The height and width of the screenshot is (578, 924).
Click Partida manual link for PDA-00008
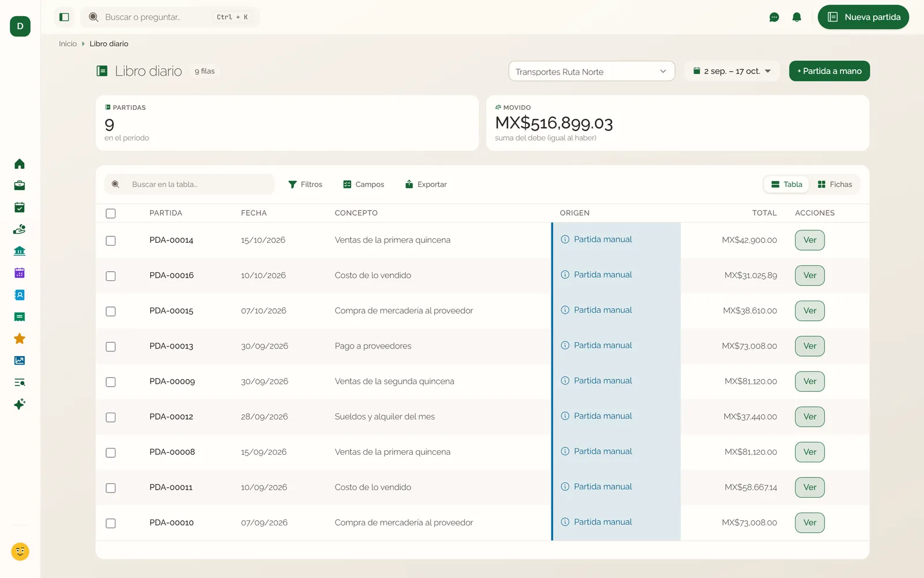coord(603,451)
